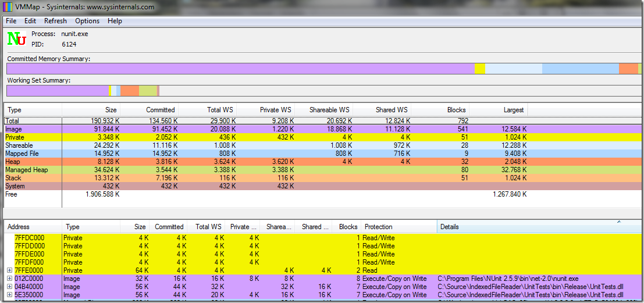Click Total size value 190.932 K
Image resolution: width=644 pixels, height=303 pixels.
104,121
